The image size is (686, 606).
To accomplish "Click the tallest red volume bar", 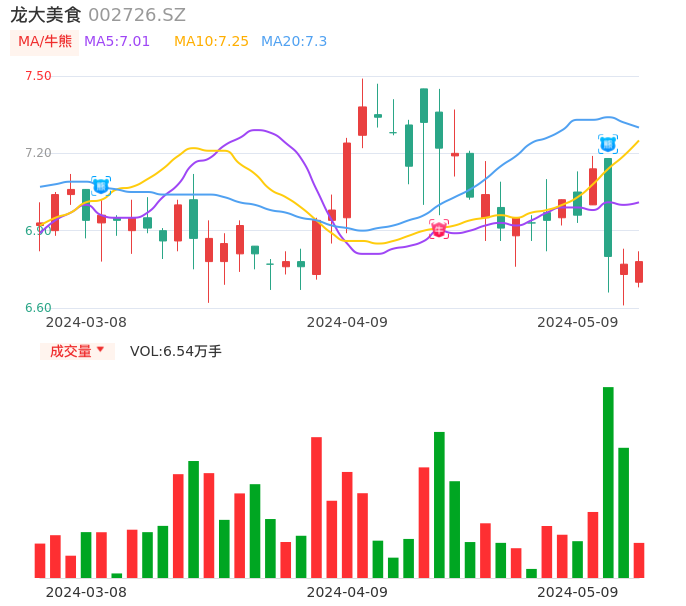I will (x=316, y=508).
